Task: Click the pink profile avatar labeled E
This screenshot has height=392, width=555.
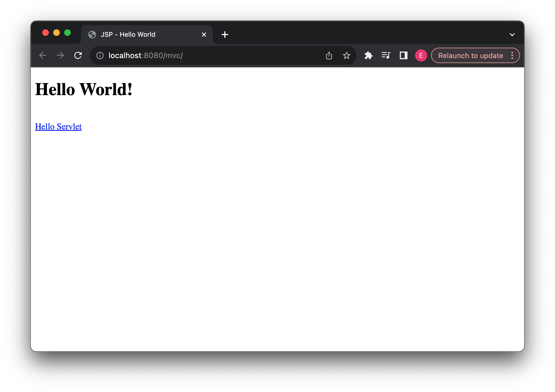Action: click(421, 55)
